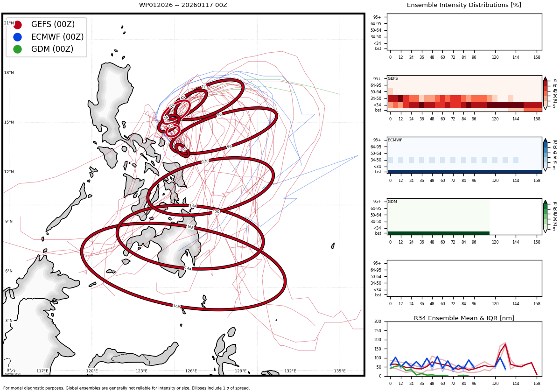
Task: Click the 132°E longitude label
Action: click(x=290, y=371)
